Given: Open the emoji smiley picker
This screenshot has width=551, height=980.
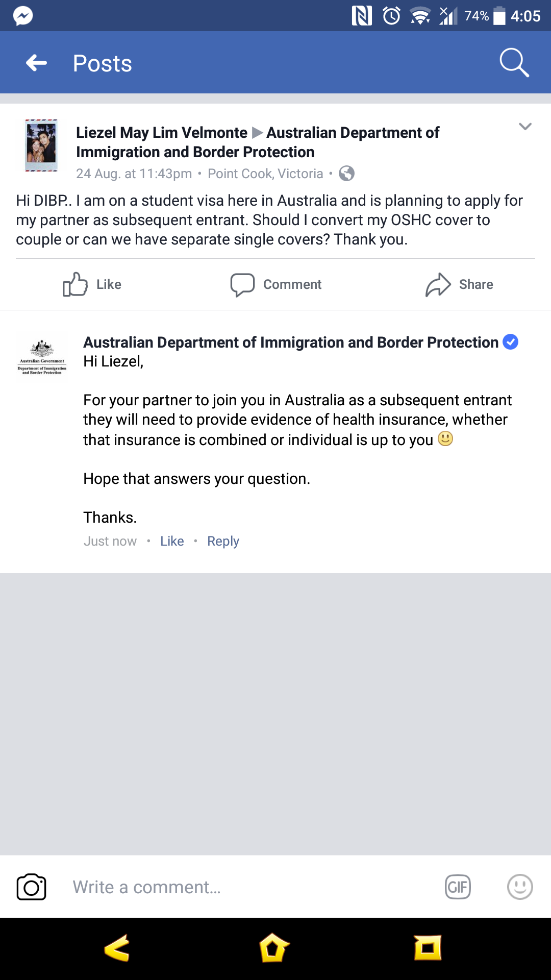Looking at the screenshot, I should click(x=520, y=887).
